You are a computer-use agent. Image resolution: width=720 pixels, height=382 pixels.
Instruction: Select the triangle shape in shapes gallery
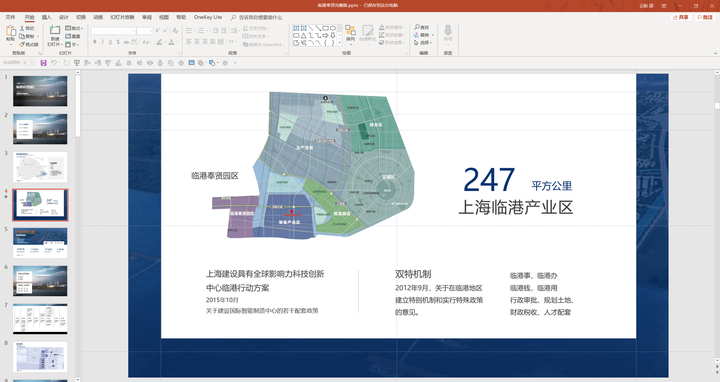click(304, 35)
